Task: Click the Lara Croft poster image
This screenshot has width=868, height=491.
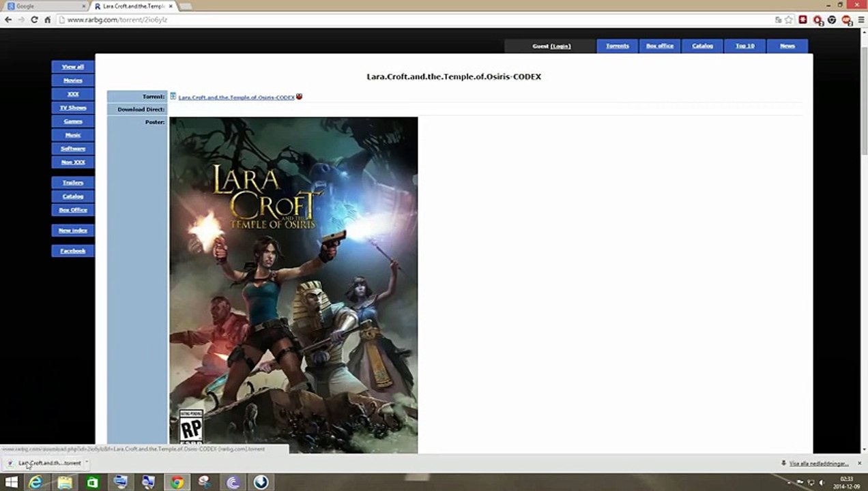Action: coord(293,285)
